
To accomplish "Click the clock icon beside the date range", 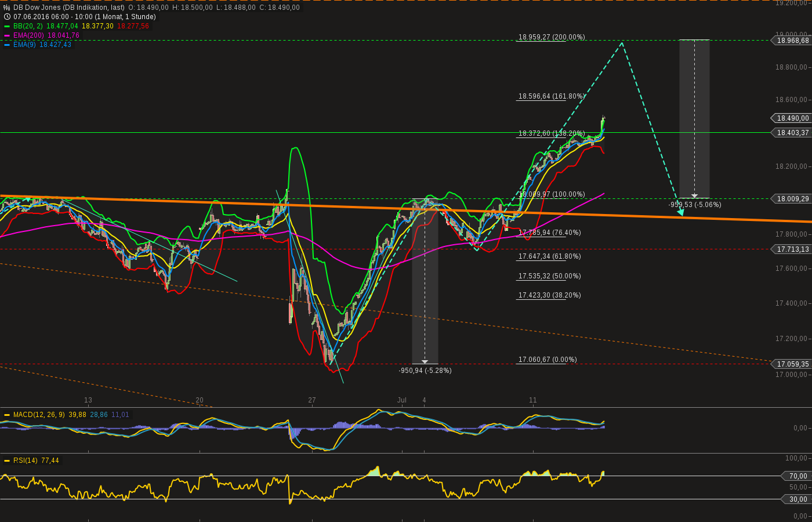I will pos(7,17).
